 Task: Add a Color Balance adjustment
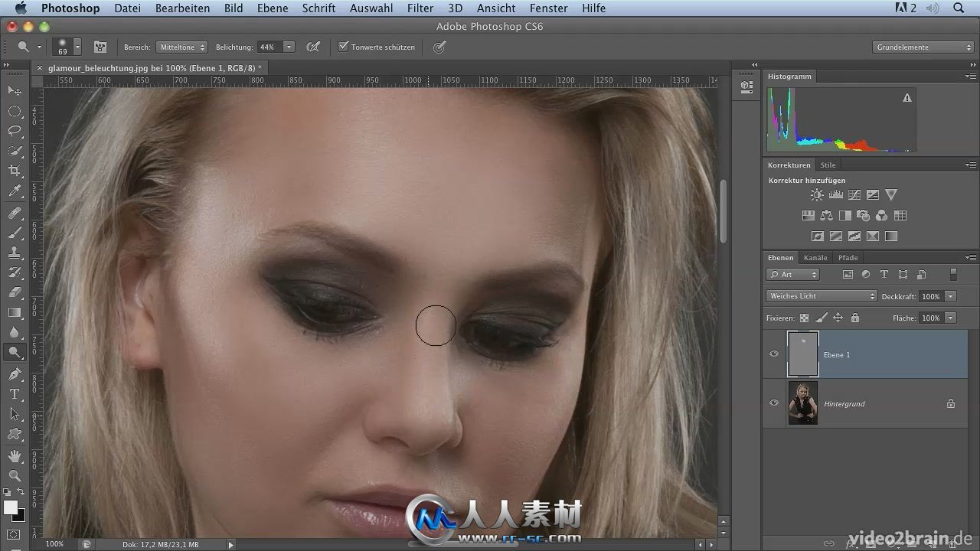tap(826, 216)
